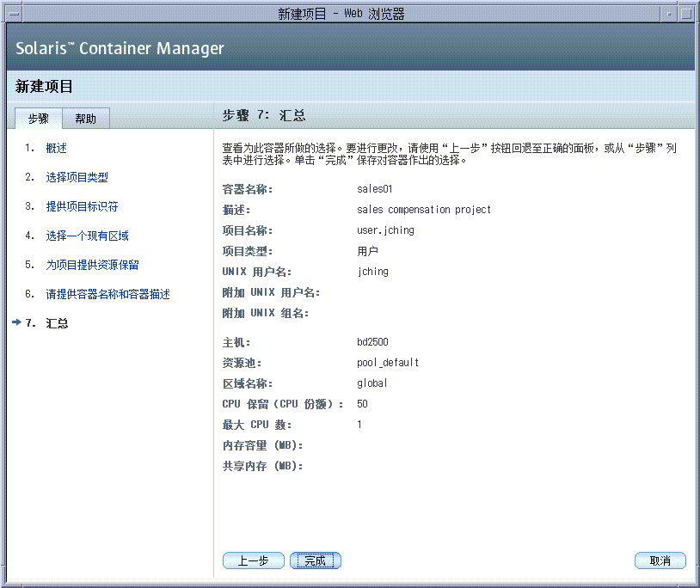Click the 项目名称 label
Image resolution: width=700 pixels, height=588 pixels.
coord(248,230)
